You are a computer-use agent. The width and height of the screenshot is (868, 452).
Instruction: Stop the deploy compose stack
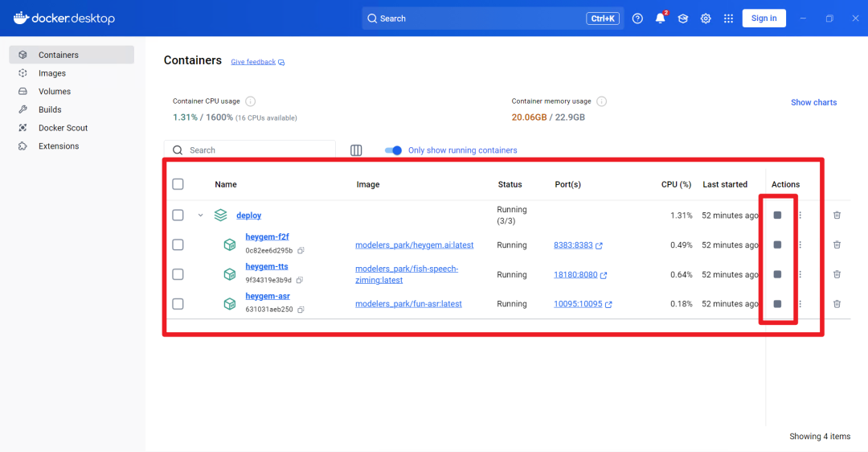point(777,215)
